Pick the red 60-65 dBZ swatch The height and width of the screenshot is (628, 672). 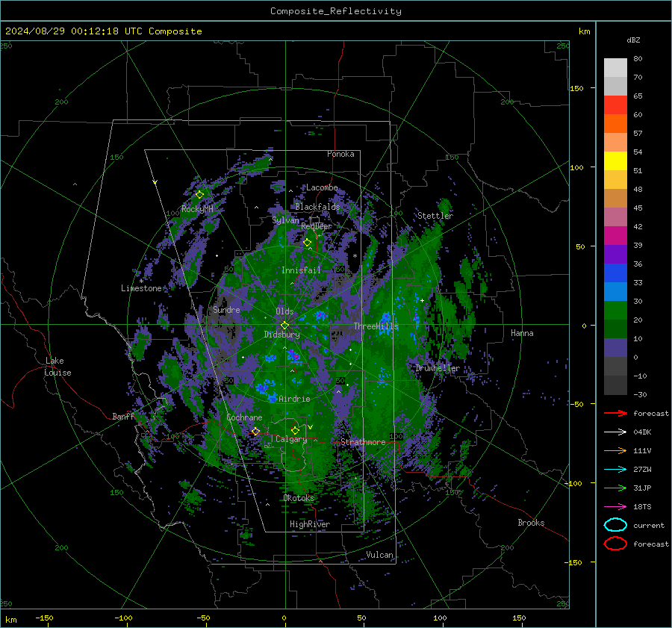(615, 105)
